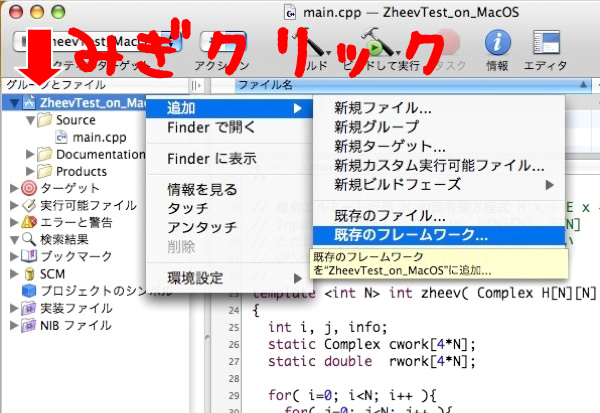Choose 情報を見る from context menu

tap(229, 189)
